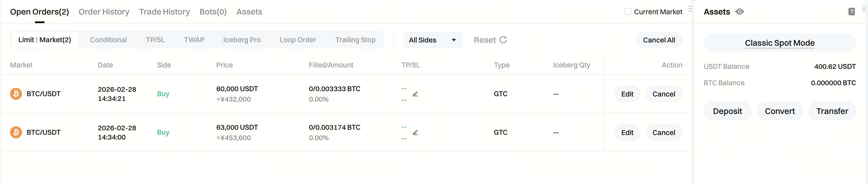Edit the 63,000 USDT buy order
Image resolution: width=868 pixels, height=184 pixels.
click(627, 132)
